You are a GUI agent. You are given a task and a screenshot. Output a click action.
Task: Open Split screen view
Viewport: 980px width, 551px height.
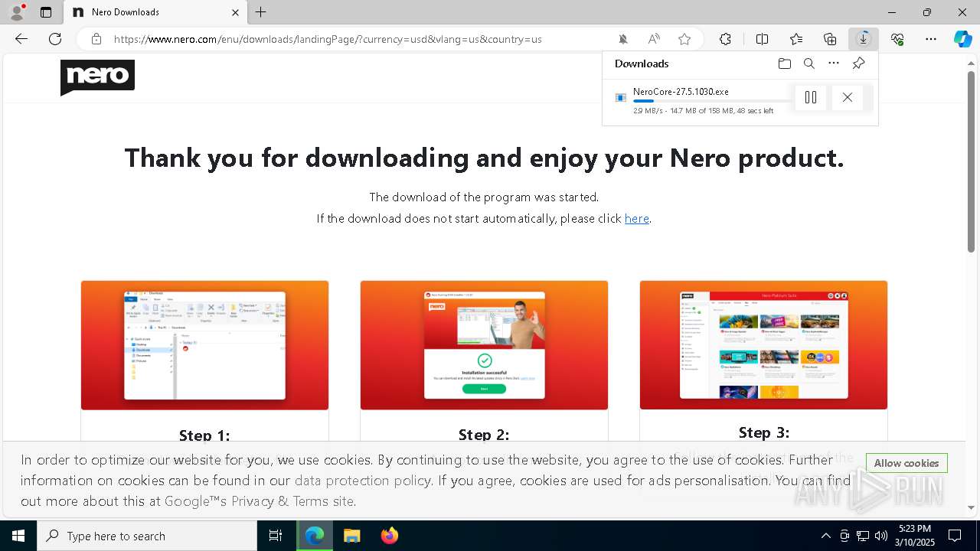coord(763,39)
